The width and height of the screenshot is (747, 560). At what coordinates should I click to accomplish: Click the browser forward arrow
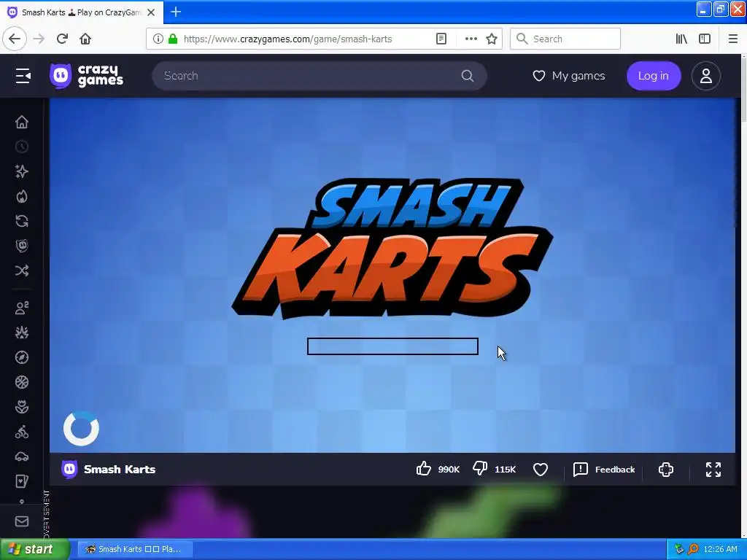coord(39,39)
